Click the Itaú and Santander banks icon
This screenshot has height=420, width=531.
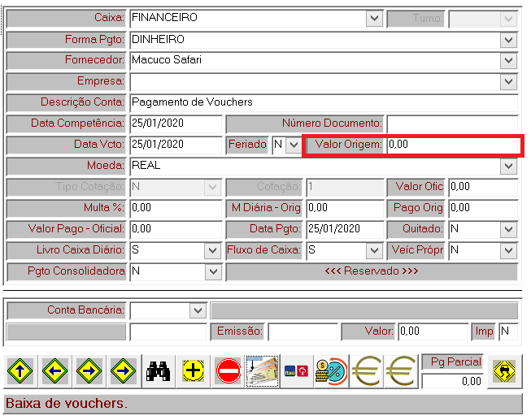click(x=297, y=371)
